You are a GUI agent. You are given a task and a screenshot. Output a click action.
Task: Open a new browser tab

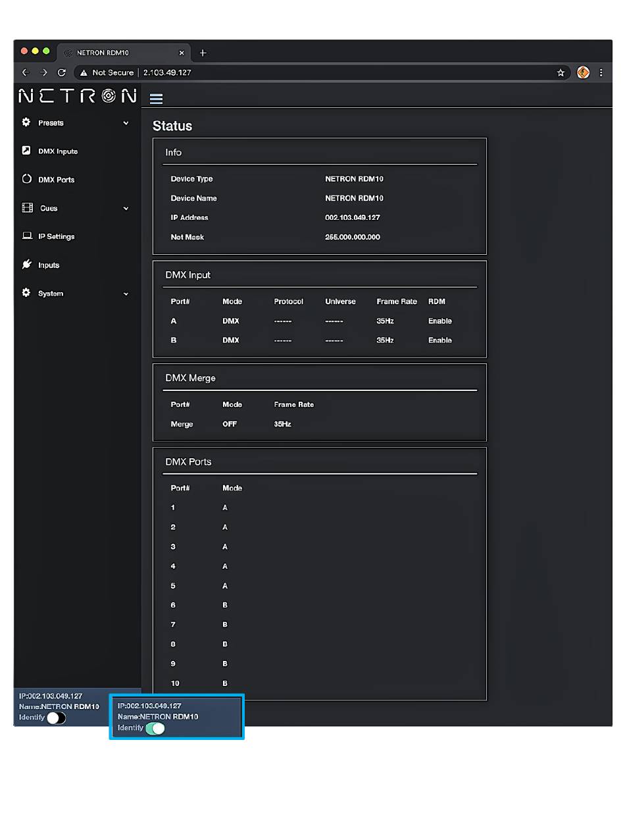(x=203, y=53)
